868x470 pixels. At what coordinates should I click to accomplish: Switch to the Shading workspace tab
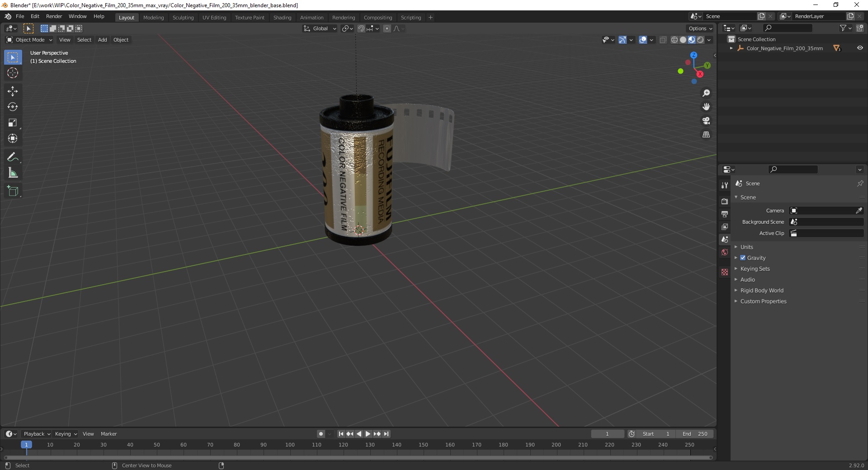click(282, 17)
